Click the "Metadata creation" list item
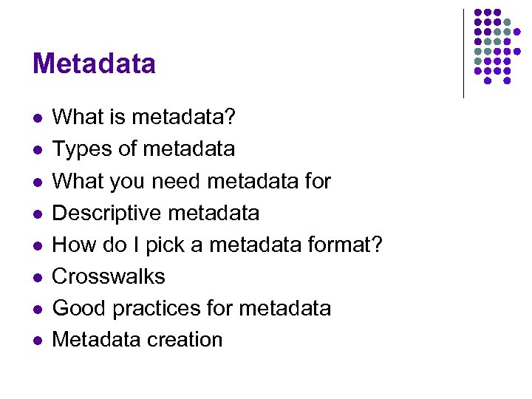This screenshot has width=532, height=399. pyautogui.click(x=137, y=340)
